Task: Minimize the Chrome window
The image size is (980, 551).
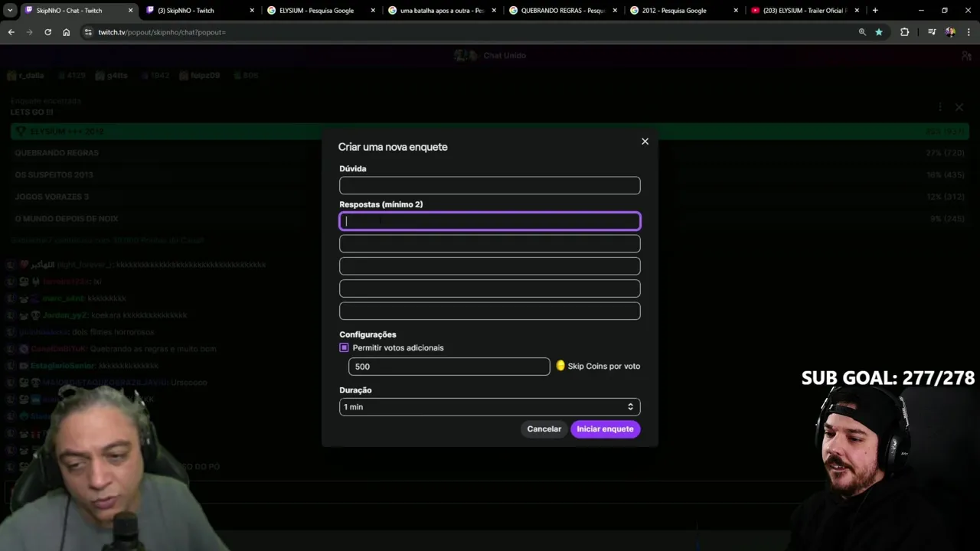Action: click(921, 11)
